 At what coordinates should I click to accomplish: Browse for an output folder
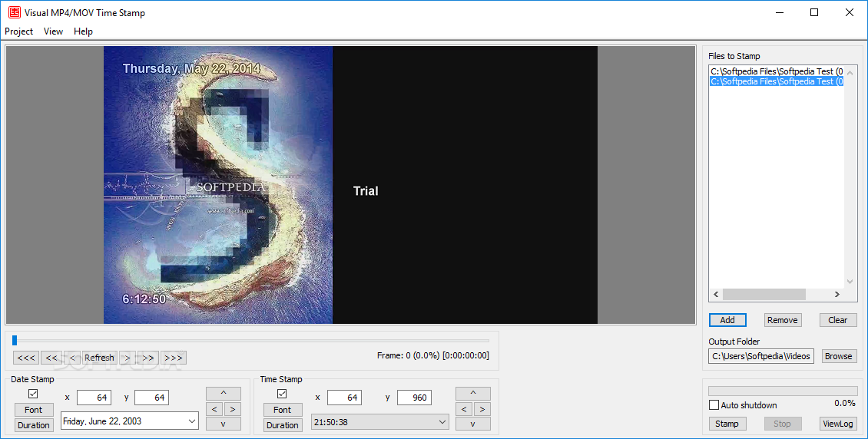pyautogui.click(x=839, y=356)
